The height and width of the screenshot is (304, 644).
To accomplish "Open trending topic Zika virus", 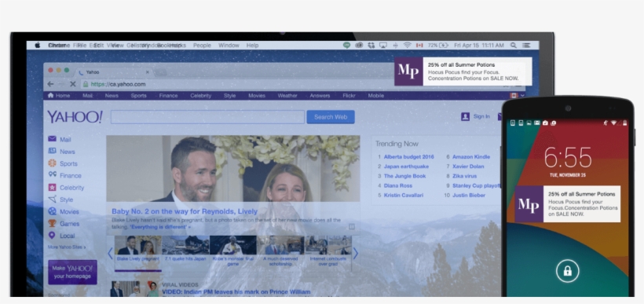I will (464, 176).
